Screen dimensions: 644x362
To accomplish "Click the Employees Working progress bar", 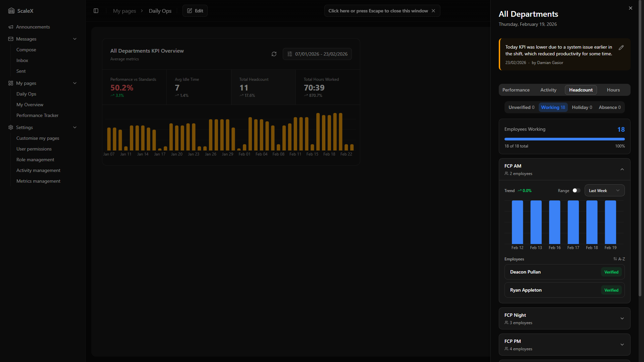I will (x=564, y=139).
